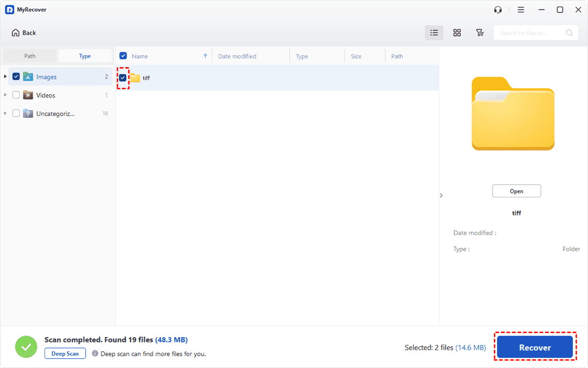This screenshot has height=368, width=588.
Task: Collapse the preview panel with arrow
Action: (441, 195)
